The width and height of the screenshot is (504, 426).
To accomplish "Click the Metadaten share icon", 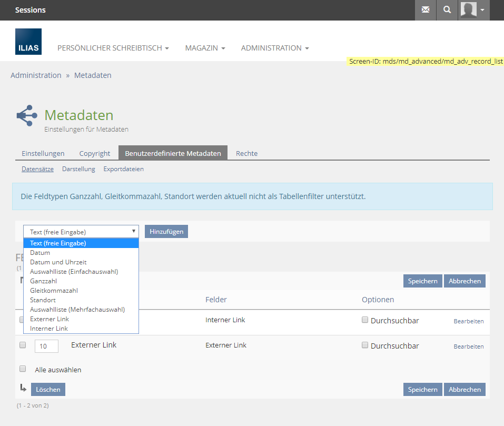I will point(27,115).
